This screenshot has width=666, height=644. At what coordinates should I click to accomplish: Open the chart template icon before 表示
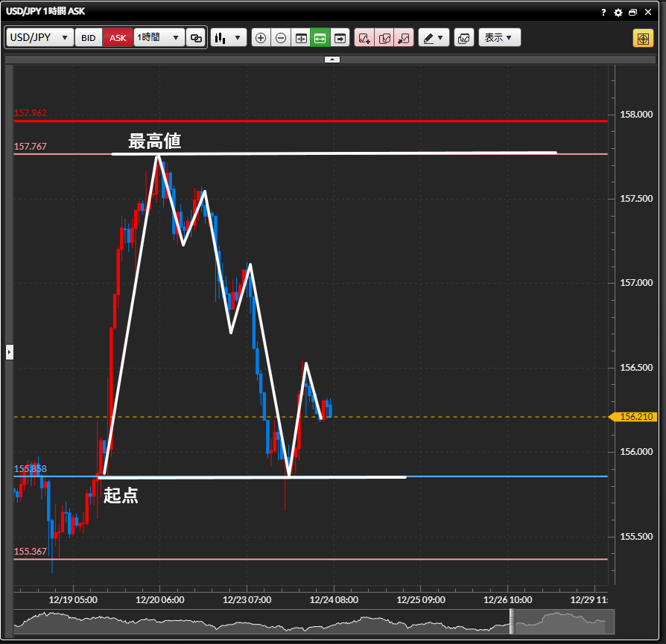coord(463,38)
